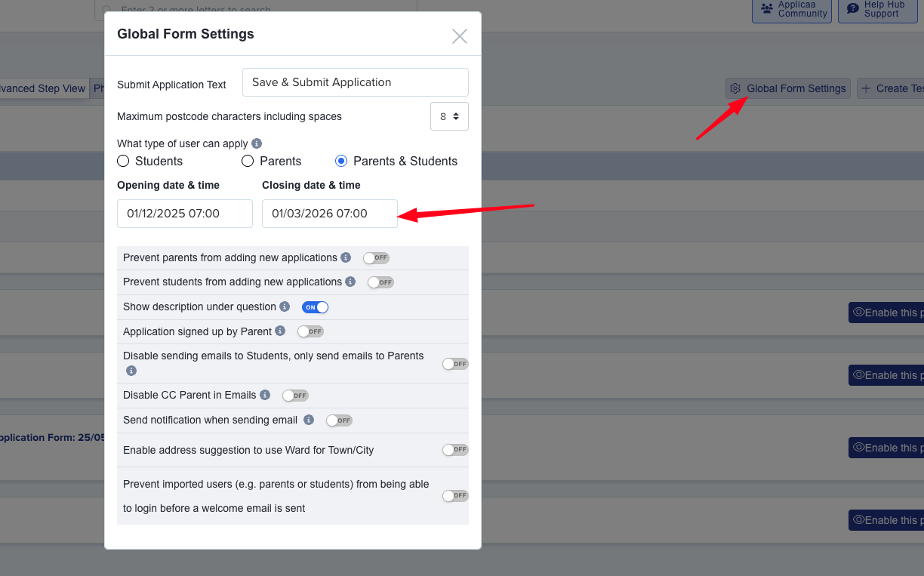Select the Parents & Students radio option

coord(341,161)
